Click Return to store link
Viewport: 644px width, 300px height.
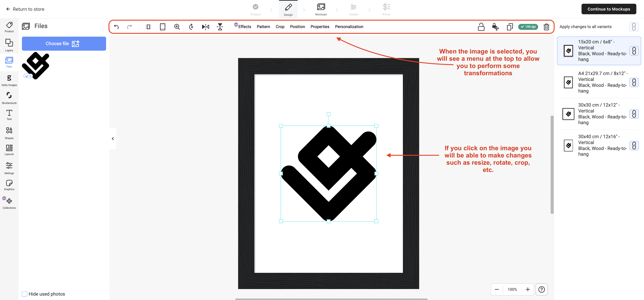coord(25,9)
